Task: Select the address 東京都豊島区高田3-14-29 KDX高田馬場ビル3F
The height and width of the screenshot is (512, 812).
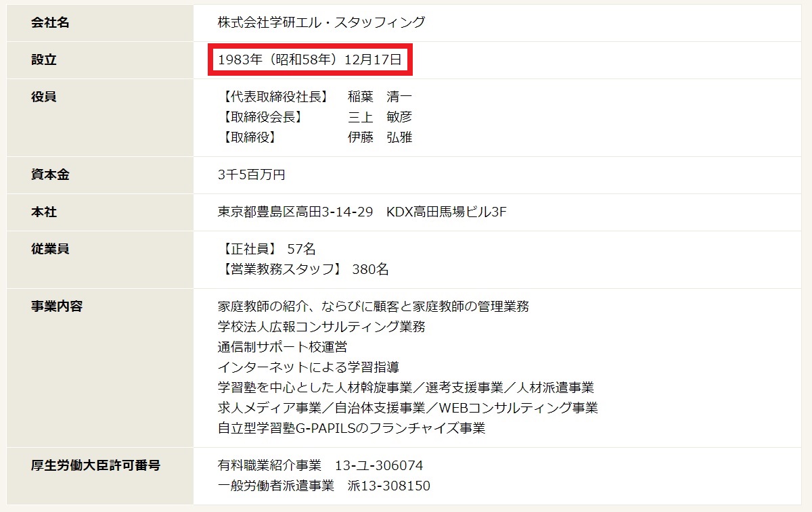Action: pyautogui.click(x=362, y=212)
